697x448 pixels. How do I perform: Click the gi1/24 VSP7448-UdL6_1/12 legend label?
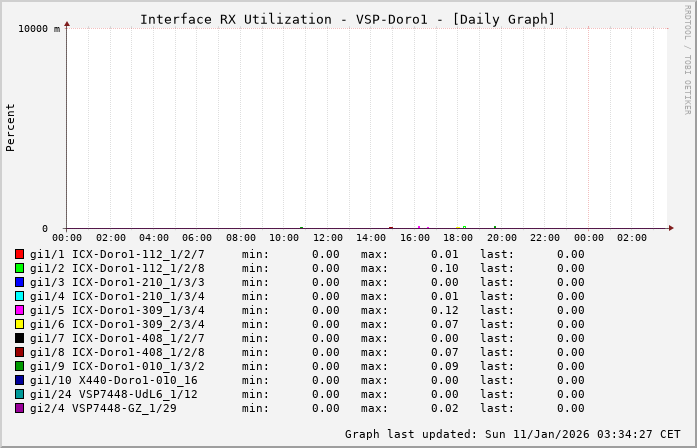[113, 394]
